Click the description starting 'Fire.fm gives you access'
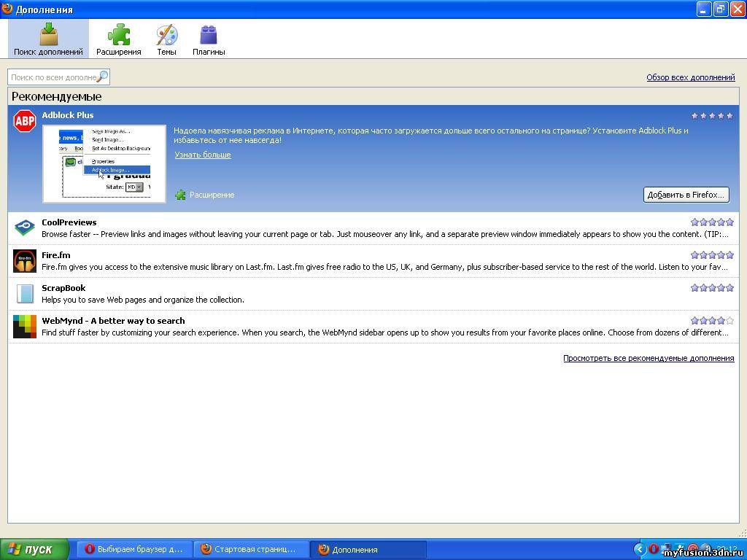Viewport: 747px width, 560px height. (385, 267)
